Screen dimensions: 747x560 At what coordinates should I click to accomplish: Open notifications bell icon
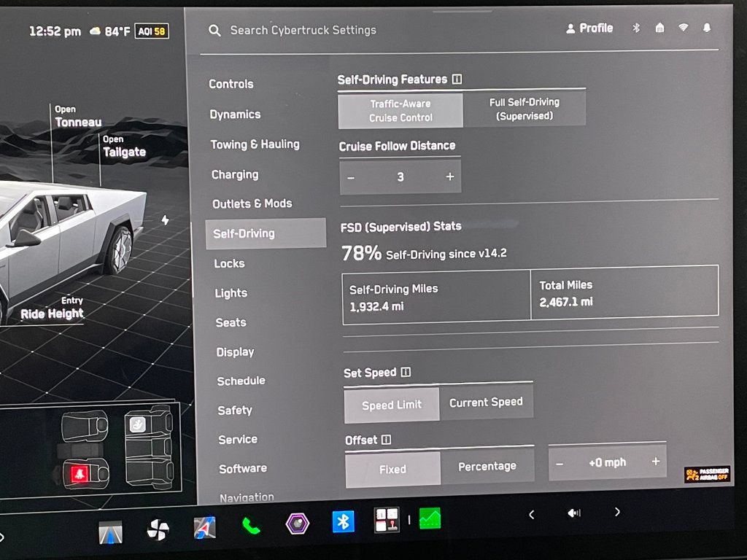pos(707,28)
